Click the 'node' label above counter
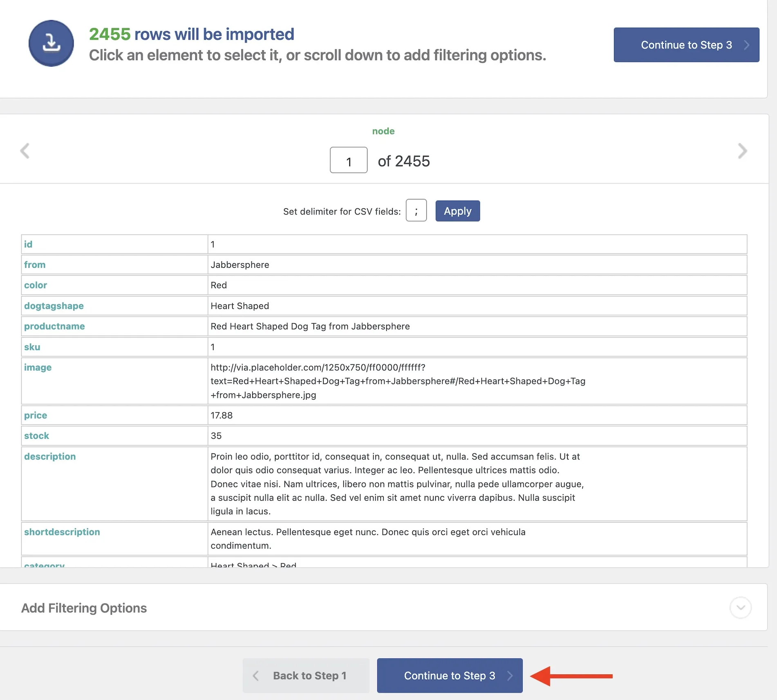777x700 pixels. 383,131
